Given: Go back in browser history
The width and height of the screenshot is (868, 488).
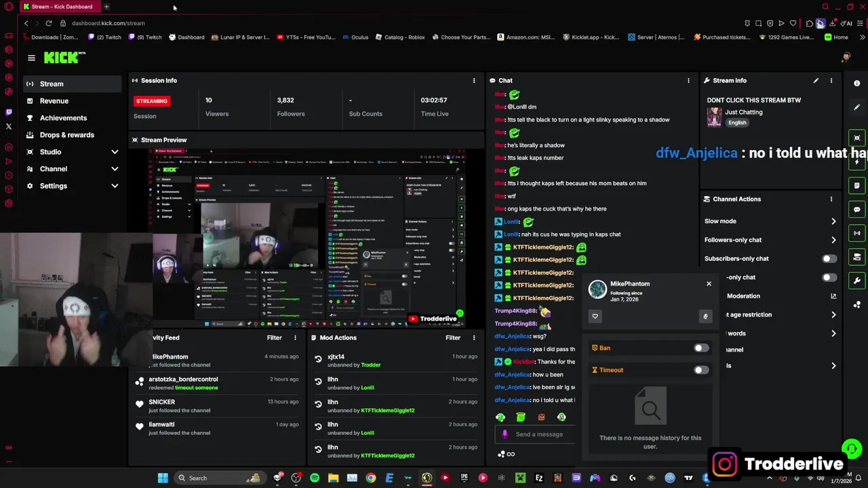Looking at the screenshot, I should [x=26, y=23].
